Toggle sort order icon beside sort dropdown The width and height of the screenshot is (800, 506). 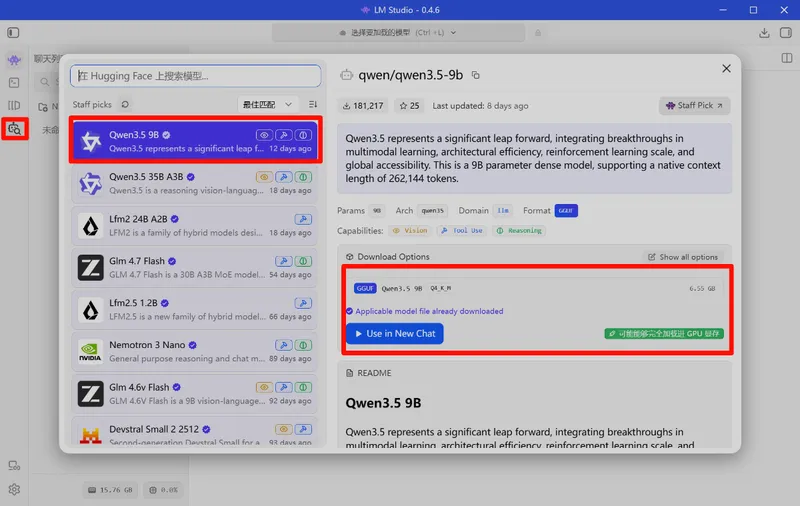(x=313, y=105)
